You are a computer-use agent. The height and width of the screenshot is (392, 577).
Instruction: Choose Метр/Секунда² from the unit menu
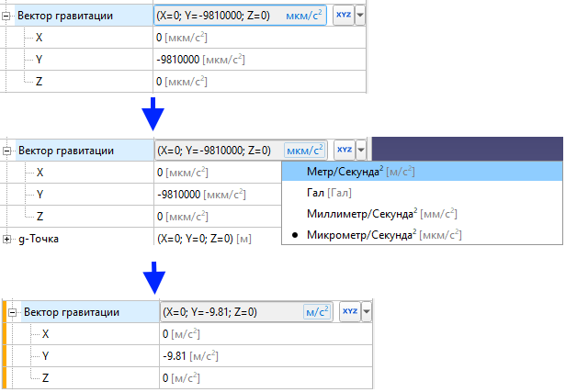347,172
